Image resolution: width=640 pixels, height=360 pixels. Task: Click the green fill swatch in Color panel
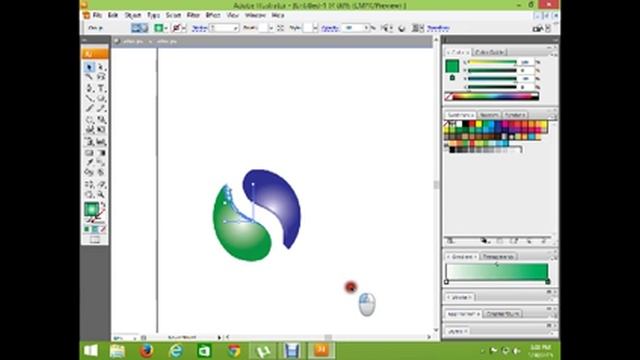coord(452,66)
